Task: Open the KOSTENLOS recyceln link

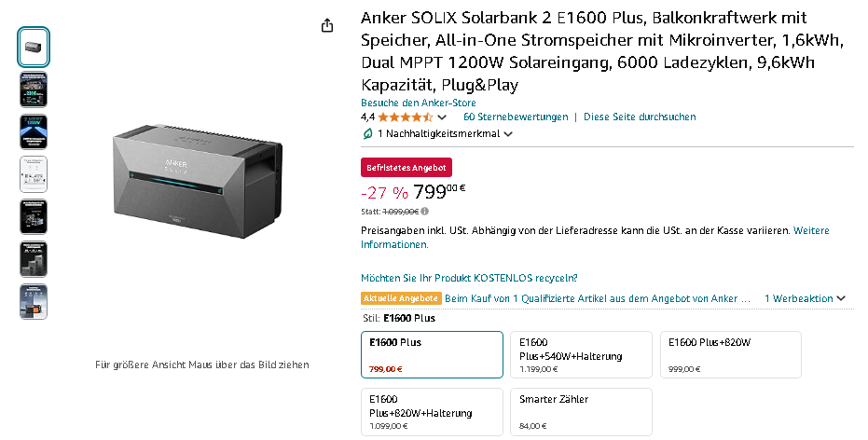Action: click(x=469, y=278)
